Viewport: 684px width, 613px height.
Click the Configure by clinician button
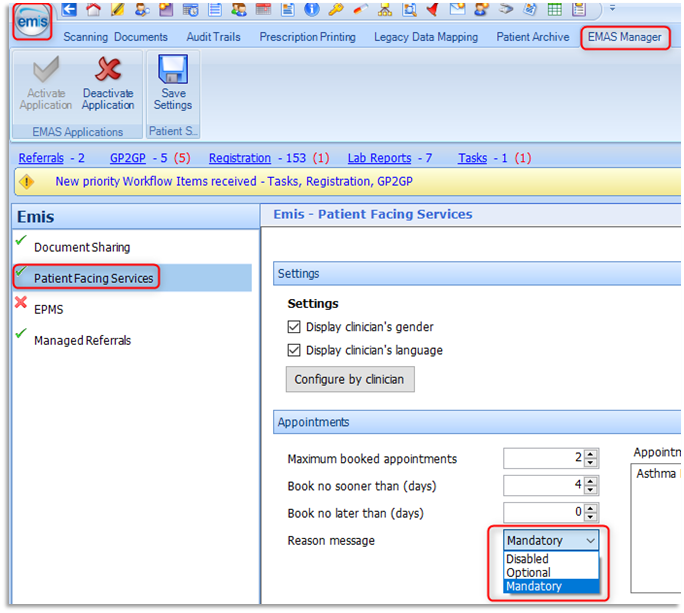pyautogui.click(x=350, y=379)
